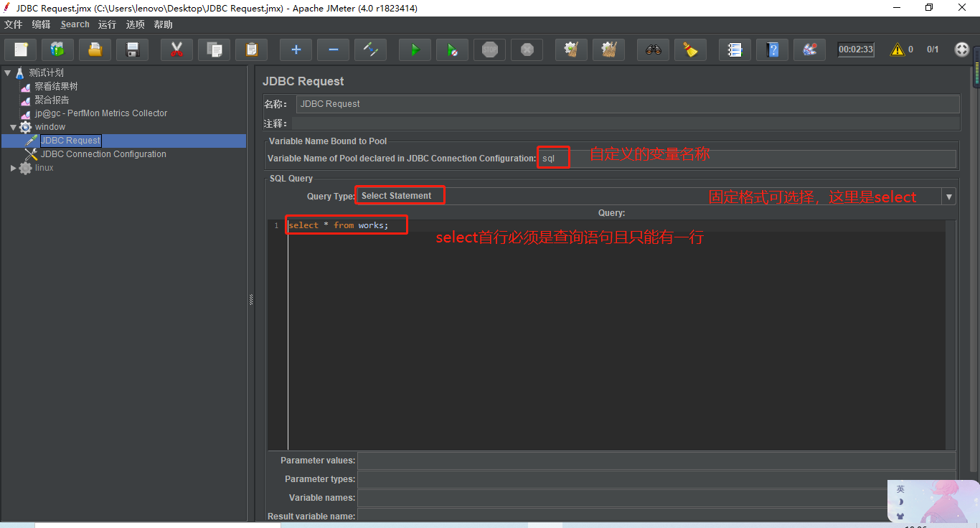Screen dimensions: 980x528
Task: Select 聚合报告 in the tree
Action: coord(52,100)
